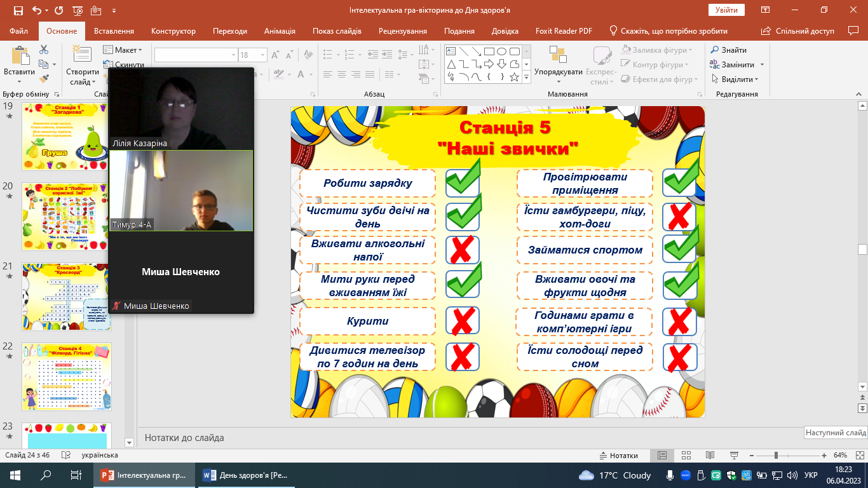Click the Redo icon in quick access toolbar
Screen dimensions: 868x488
tap(59, 11)
